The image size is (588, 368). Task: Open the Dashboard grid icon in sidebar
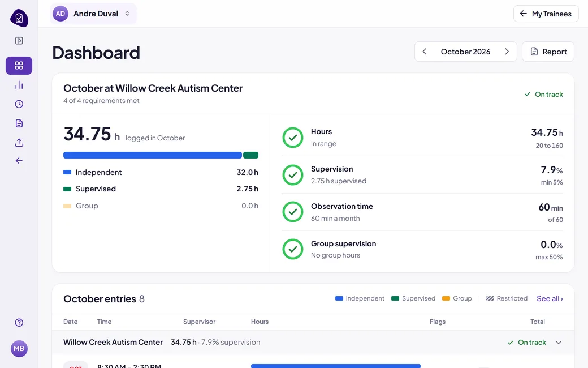[19, 66]
